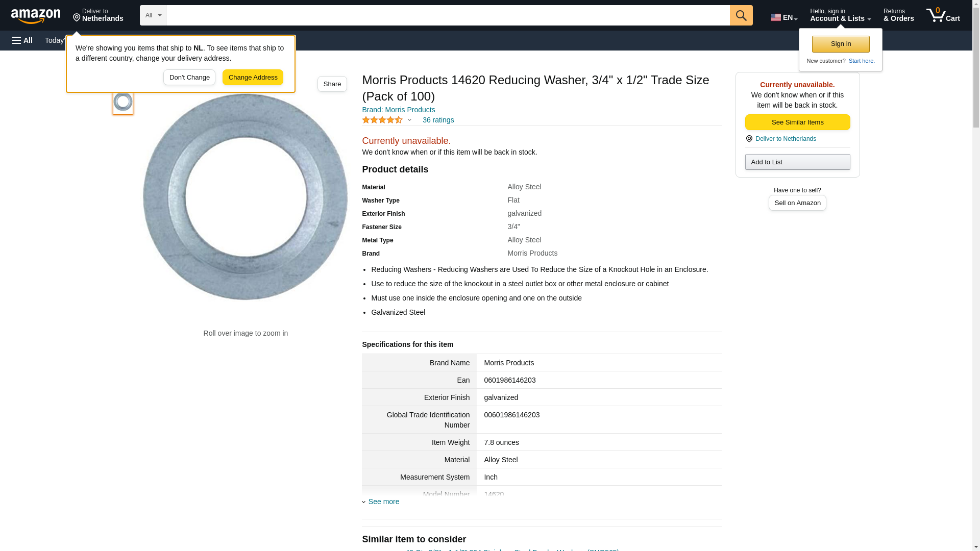This screenshot has height=551, width=980.
Task: Select the washer image thumbnail
Action: (123, 102)
